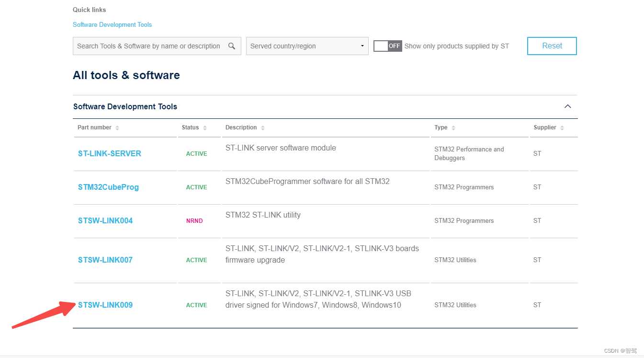Click Part number column header

(95, 127)
